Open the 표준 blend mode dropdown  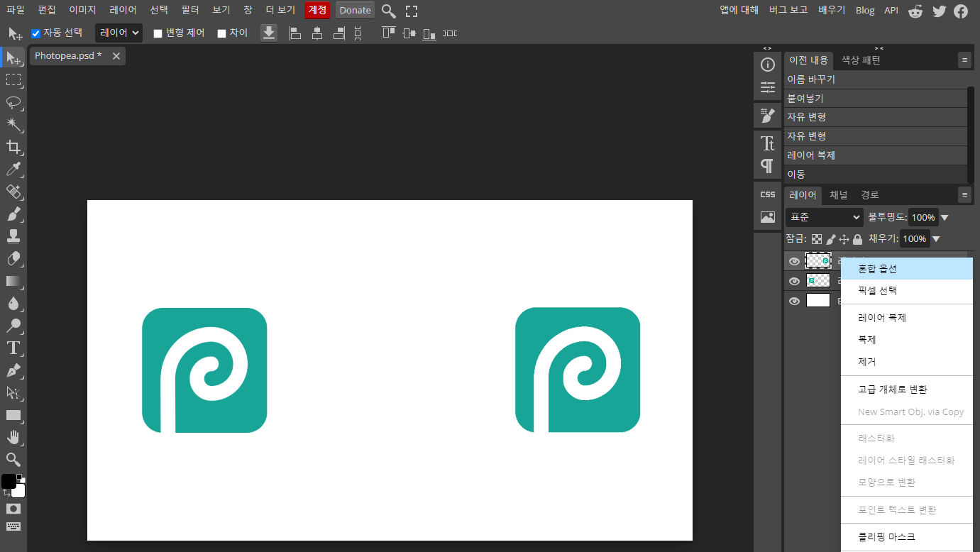point(824,217)
